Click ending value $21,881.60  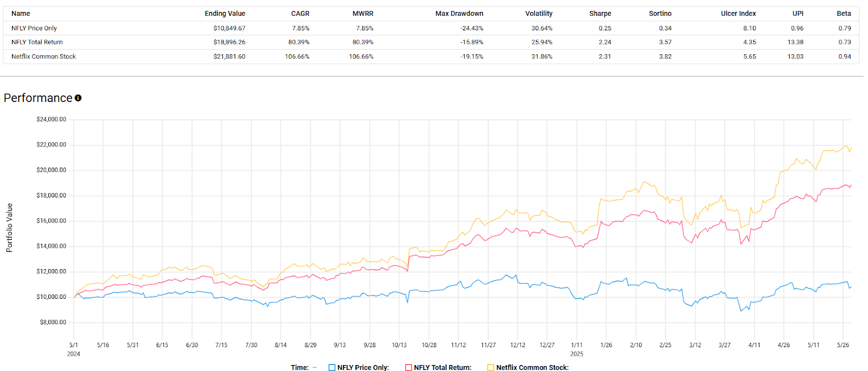pyautogui.click(x=229, y=56)
